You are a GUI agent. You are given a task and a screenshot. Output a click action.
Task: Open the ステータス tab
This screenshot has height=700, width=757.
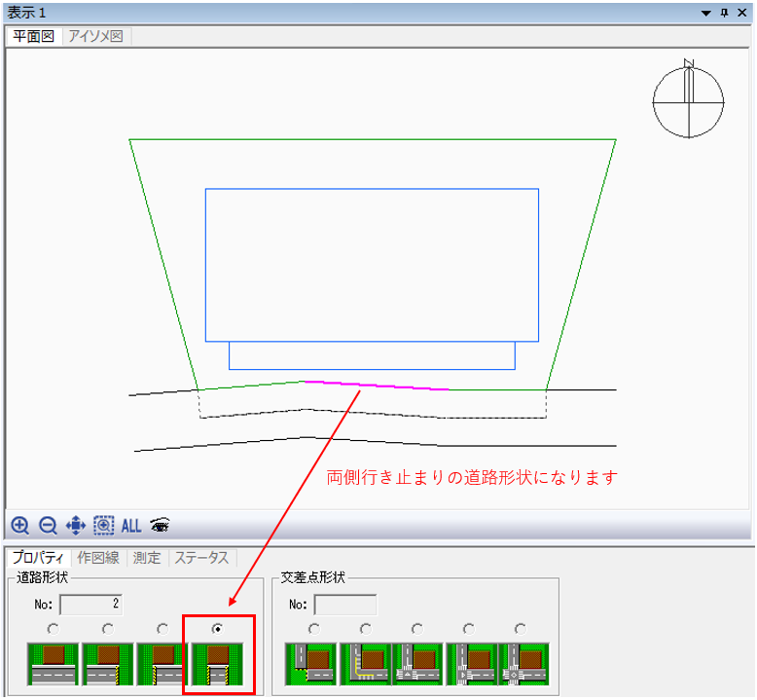201,558
